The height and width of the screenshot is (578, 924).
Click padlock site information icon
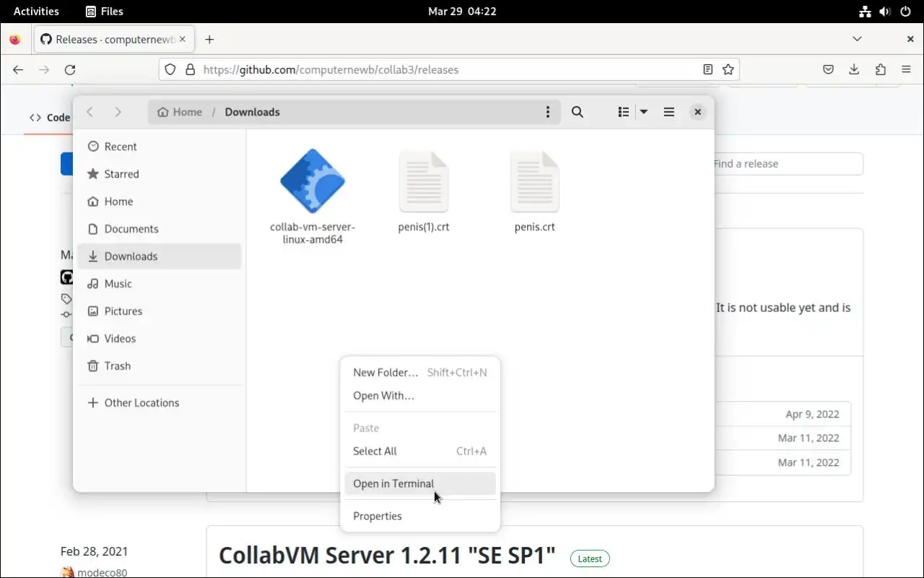(191, 69)
